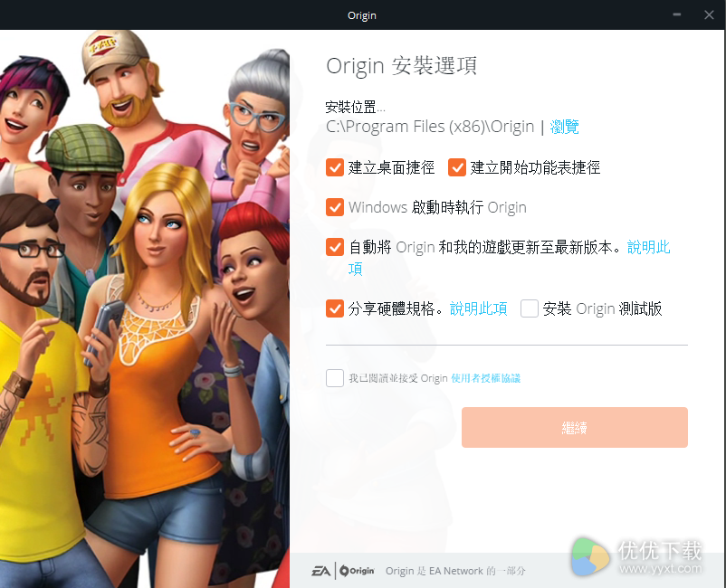The height and width of the screenshot is (588, 726).
Task: Uncheck the 分享硬體規格 checkbox
Action: (335, 308)
